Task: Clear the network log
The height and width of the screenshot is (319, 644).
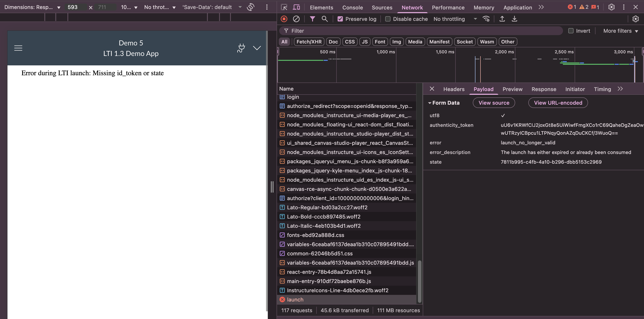Action: (297, 19)
